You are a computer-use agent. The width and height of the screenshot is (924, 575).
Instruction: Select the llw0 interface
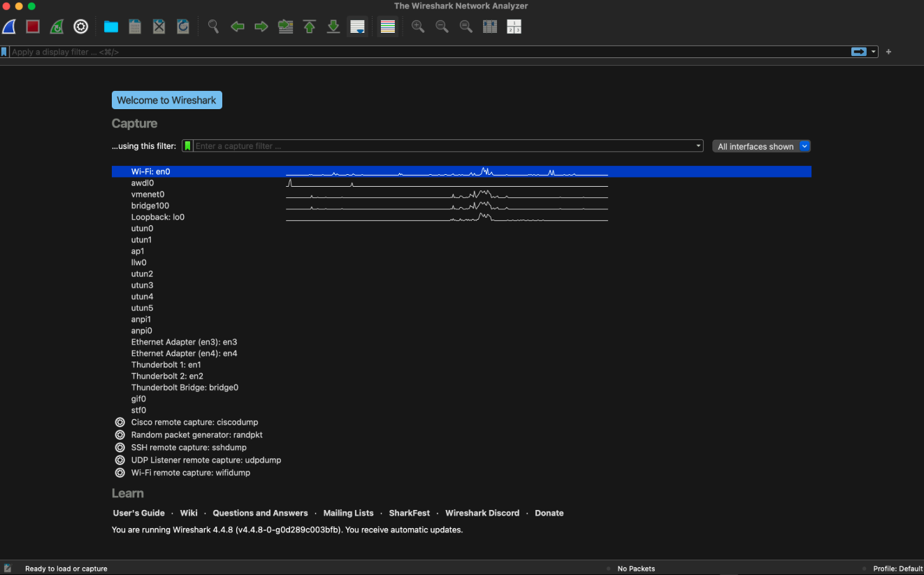coord(461,262)
